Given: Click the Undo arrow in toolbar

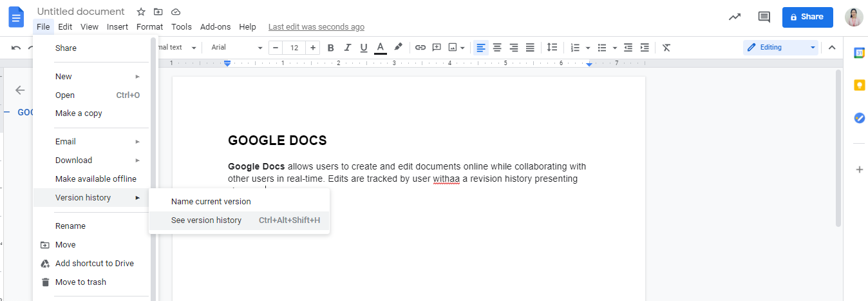Looking at the screenshot, I should 16,48.
